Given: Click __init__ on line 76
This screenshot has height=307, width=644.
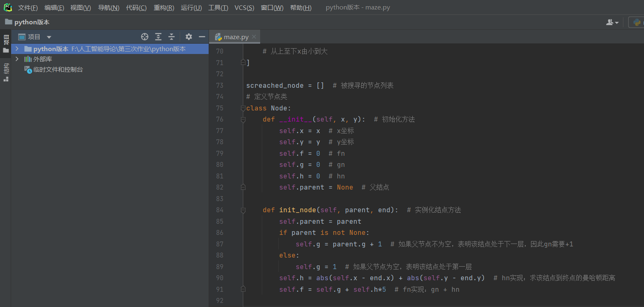Looking at the screenshot, I should coord(296,120).
